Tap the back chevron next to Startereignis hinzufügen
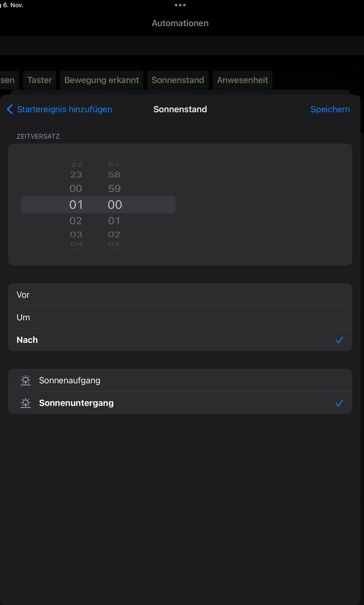Screen dimensions: 364x605 pyautogui.click(x=10, y=109)
